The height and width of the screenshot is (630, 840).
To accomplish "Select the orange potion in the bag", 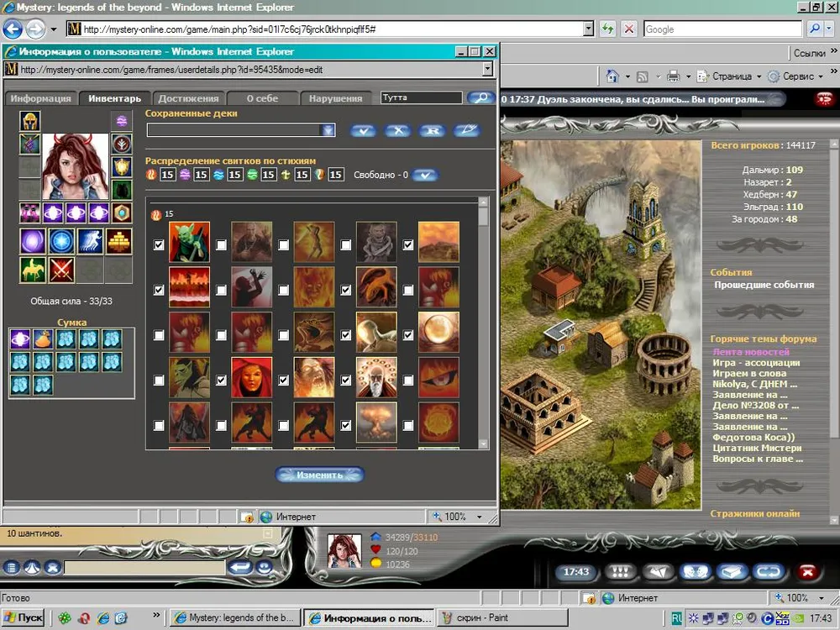I will click(43, 339).
